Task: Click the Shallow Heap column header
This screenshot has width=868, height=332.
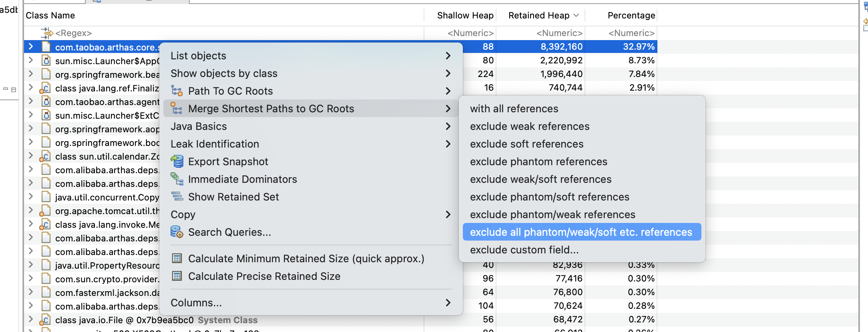Action: (x=460, y=15)
